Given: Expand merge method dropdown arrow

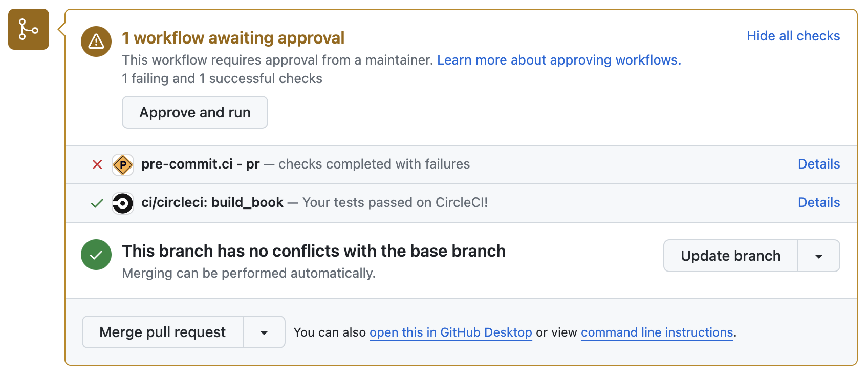Looking at the screenshot, I should pyautogui.click(x=264, y=332).
